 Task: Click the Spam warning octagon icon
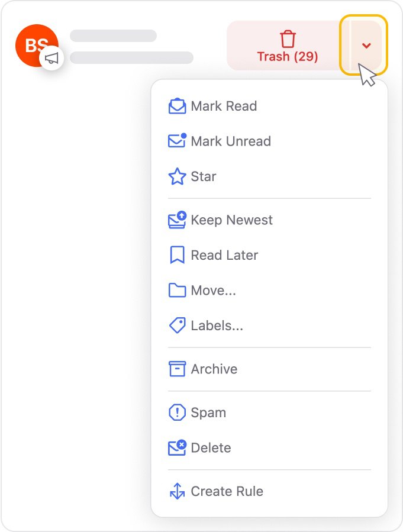click(177, 412)
